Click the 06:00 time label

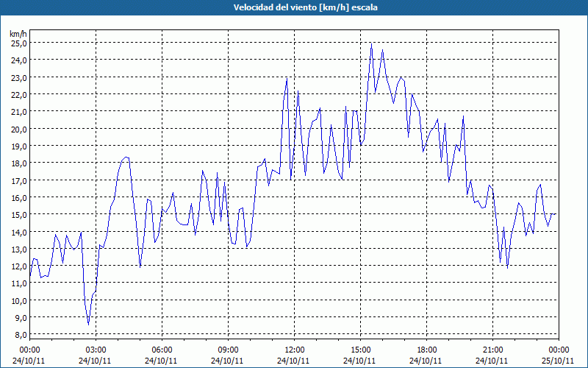(162, 350)
